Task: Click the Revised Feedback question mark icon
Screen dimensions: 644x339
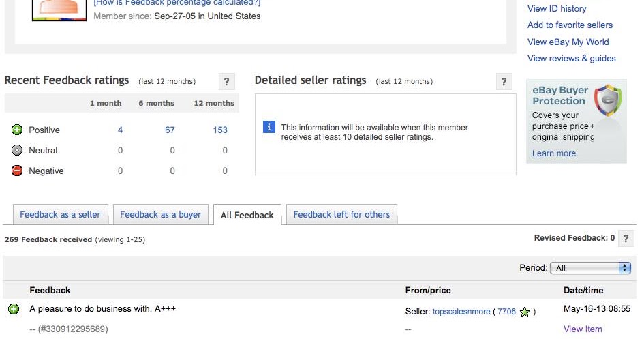Action: click(626, 239)
